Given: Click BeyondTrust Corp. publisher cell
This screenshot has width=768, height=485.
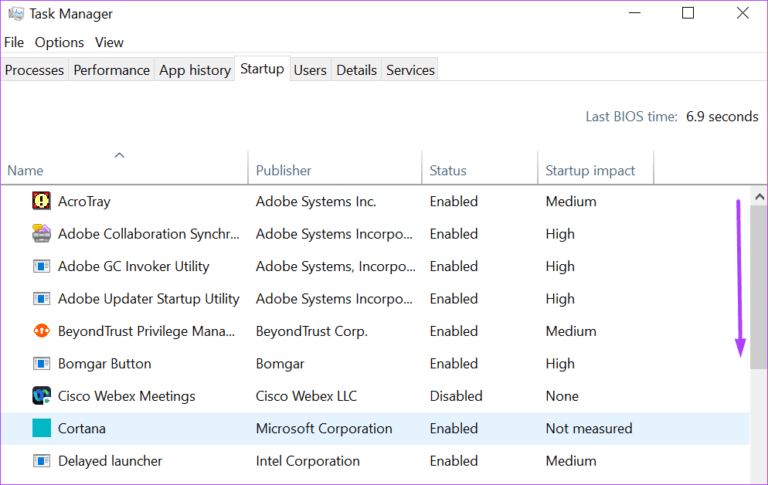Looking at the screenshot, I should tap(312, 332).
